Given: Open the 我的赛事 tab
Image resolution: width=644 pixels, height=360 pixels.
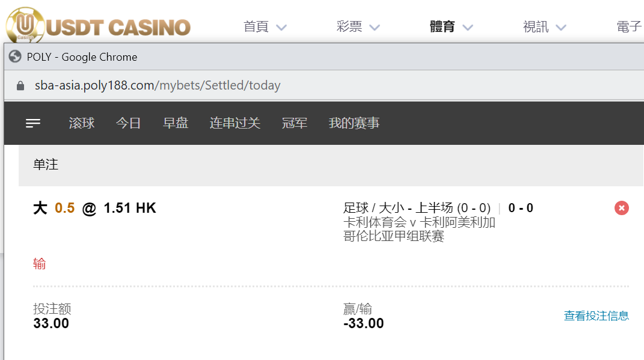Looking at the screenshot, I should click(x=354, y=123).
